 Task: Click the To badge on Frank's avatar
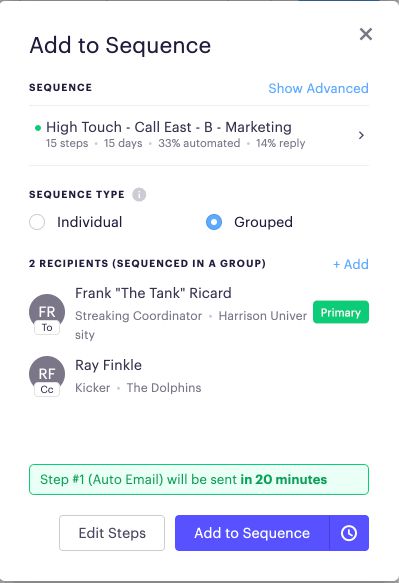[47, 328]
